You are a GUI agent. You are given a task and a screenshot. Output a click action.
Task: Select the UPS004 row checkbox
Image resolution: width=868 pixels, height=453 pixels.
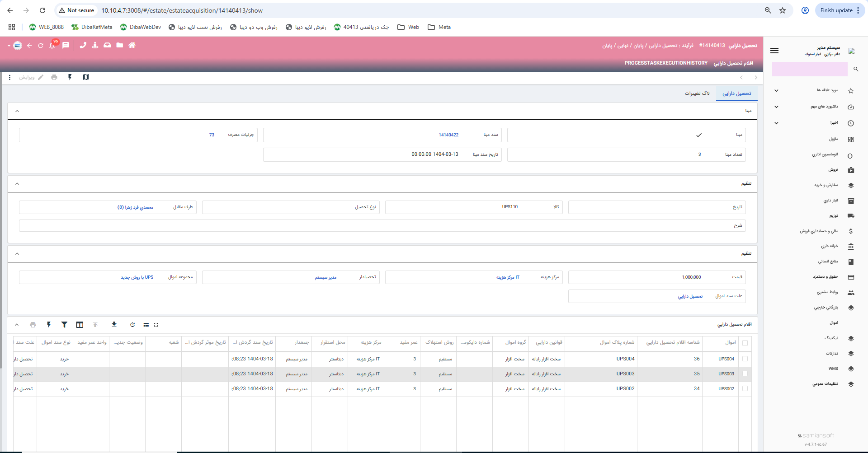pos(745,359)
